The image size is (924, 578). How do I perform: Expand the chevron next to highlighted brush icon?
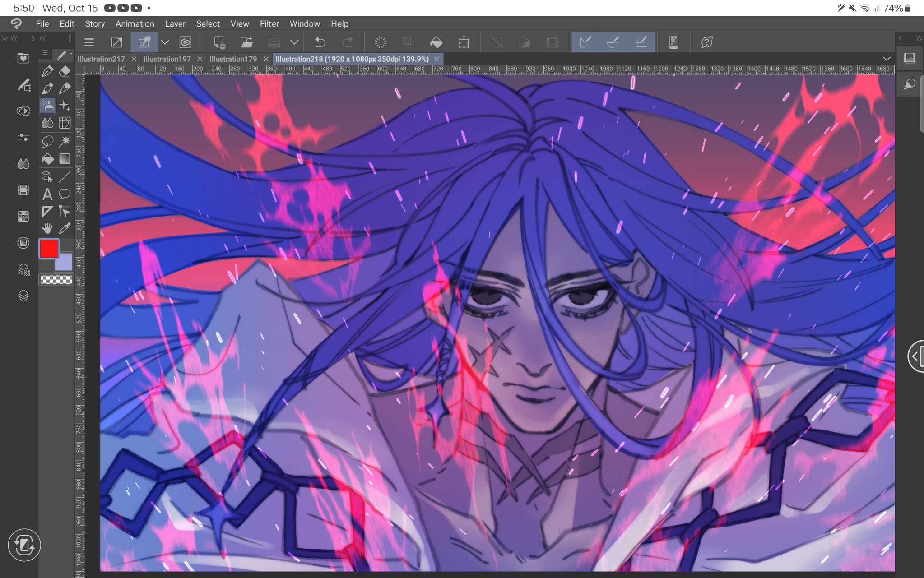click(x=165, y=42)
